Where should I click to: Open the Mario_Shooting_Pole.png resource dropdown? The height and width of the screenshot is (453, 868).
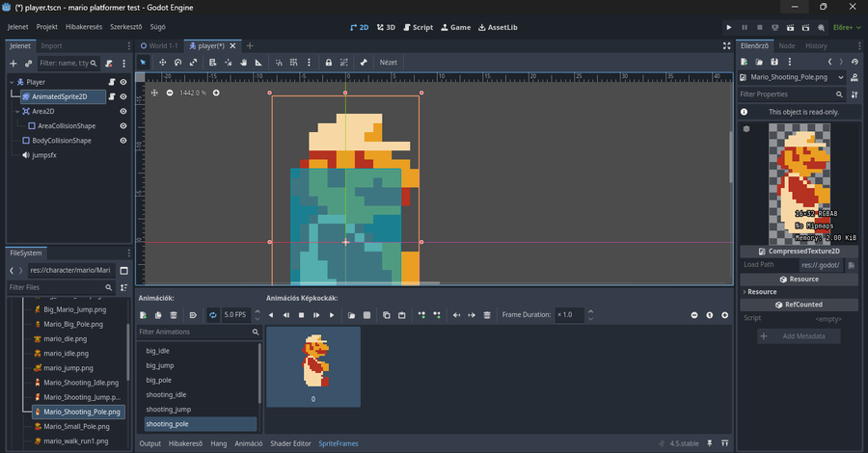[841, 77]
